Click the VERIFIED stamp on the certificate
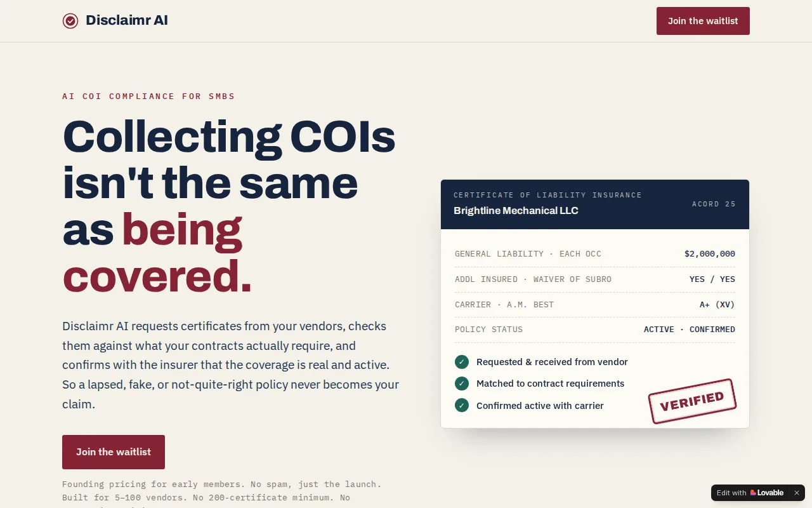The image size is (812, 508). (x=692, y=401)
